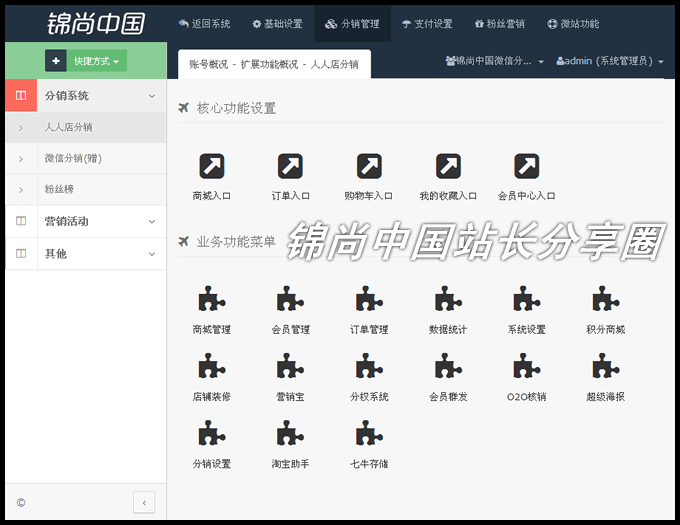Image resolution: width=680 pixels, height=525 pixels.
Task: Open the 快捷方式 dropdown
Action: [x=96, y=61]
